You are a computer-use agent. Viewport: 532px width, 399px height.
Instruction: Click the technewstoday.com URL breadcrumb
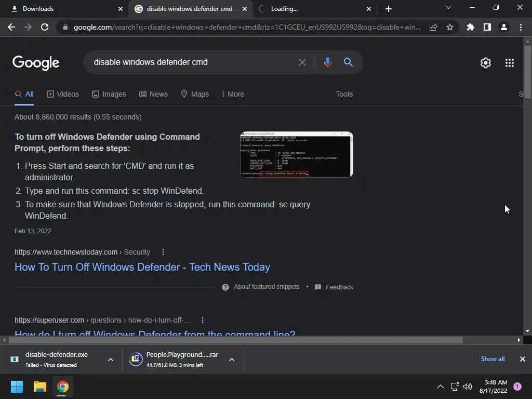(82, 252)
